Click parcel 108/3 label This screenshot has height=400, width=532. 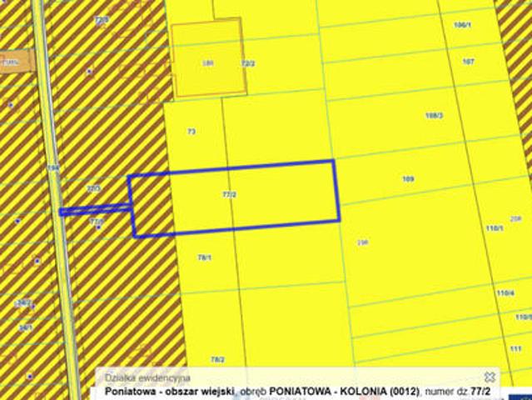point(435,116)
